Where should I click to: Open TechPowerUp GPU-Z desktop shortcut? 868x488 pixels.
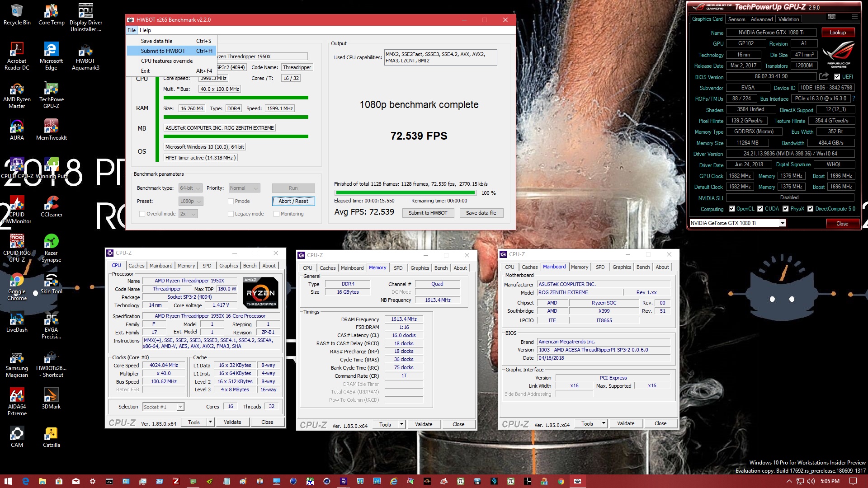[x=51, y=95]
